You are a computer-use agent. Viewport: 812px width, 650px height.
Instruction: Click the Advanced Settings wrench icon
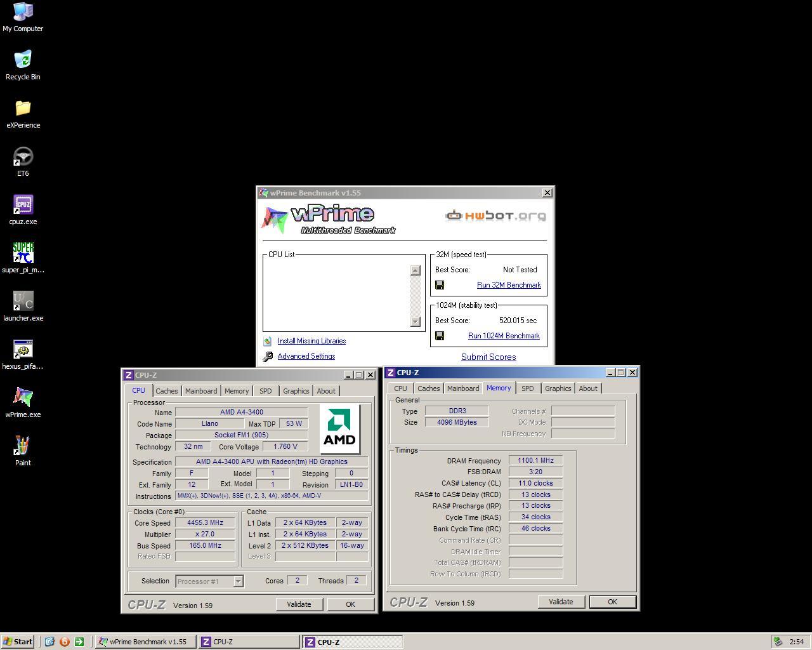[x=268, y=356]
